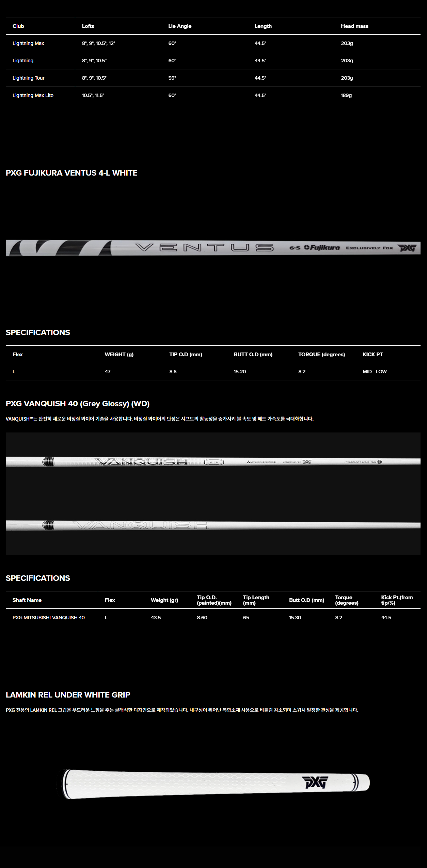This screenshot has height=868, width=427.
Task: Click the 'Lightning Tour' row name
Action: 29,78
